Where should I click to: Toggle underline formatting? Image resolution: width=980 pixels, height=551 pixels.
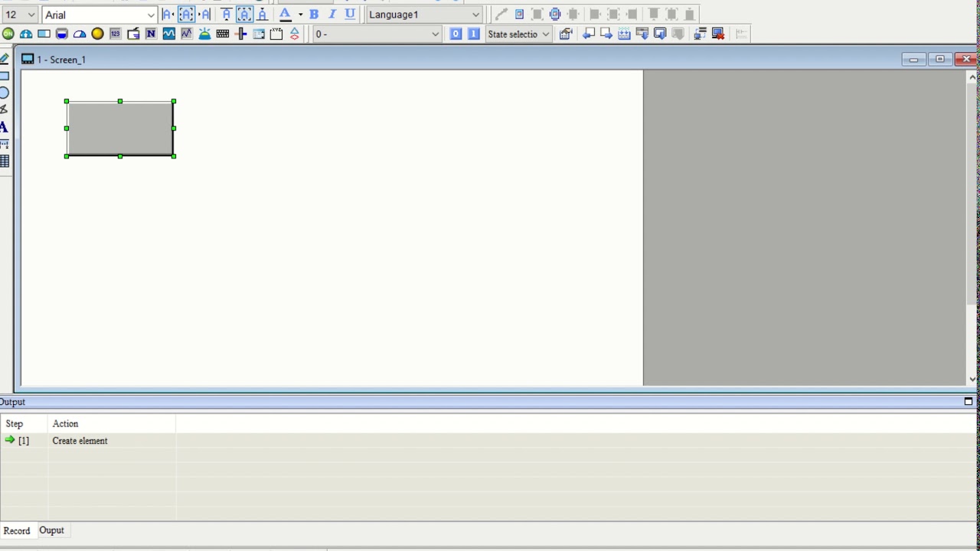(350, 15)
